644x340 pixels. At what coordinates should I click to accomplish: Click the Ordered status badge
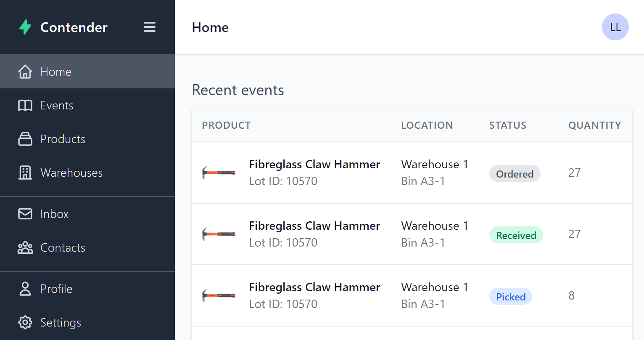coord(515,173)
